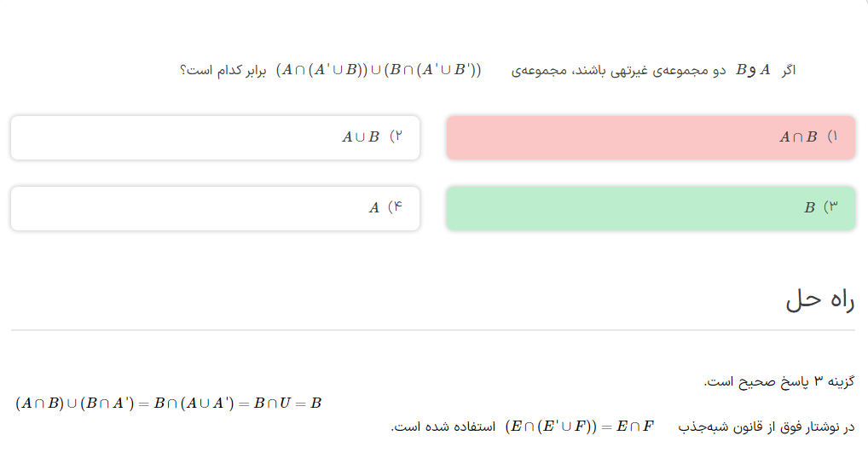Choose answer option 2, A∪B

click(x=215, y=137)
